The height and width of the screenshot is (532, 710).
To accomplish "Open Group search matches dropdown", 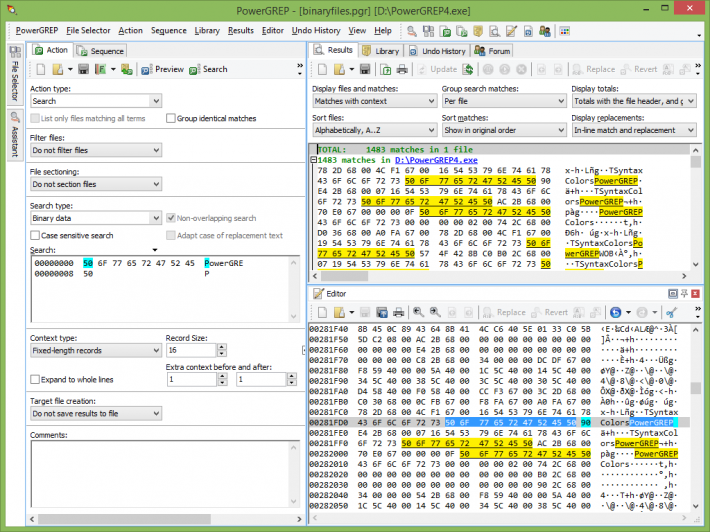I will [x=504, y=101].
